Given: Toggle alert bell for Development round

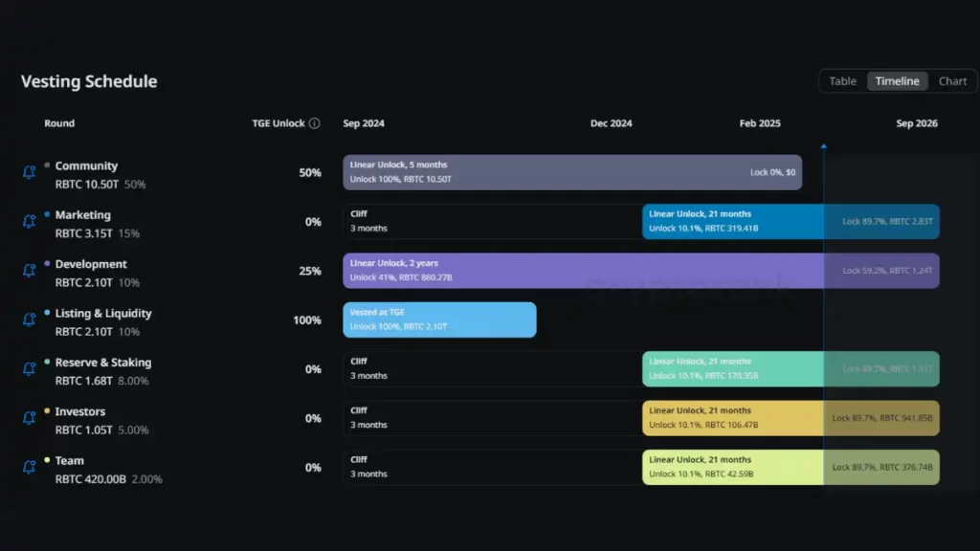Looking at the screenshot, I should [x=29, y=271].
